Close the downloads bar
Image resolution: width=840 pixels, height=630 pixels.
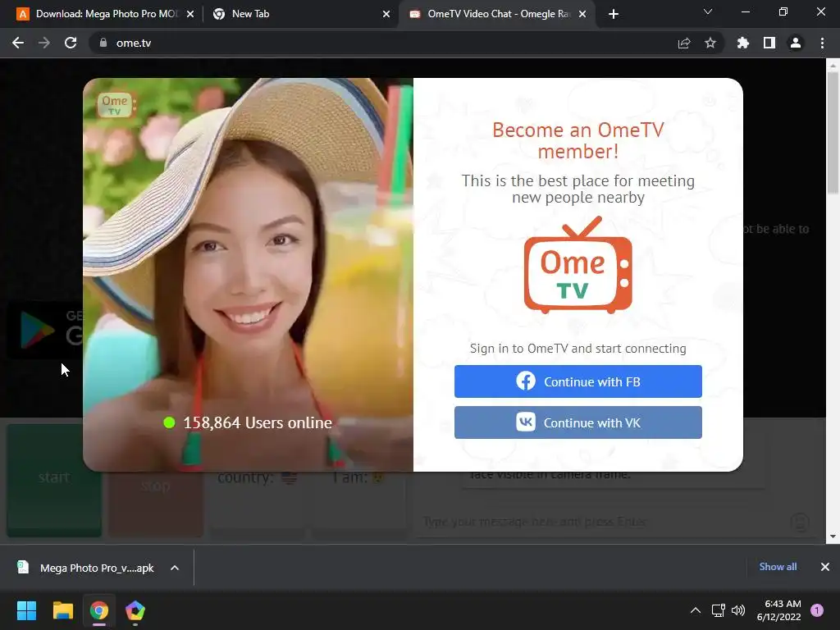[x=825, y=567]
